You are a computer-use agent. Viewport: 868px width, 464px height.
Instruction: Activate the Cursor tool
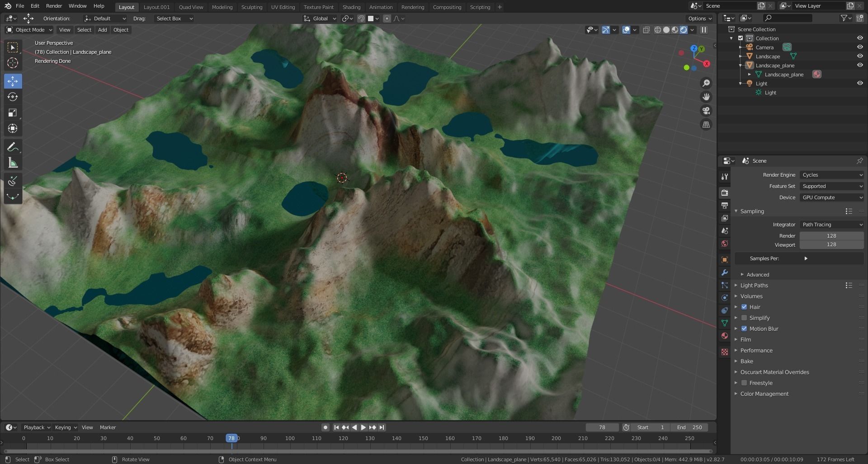point(13,63)
